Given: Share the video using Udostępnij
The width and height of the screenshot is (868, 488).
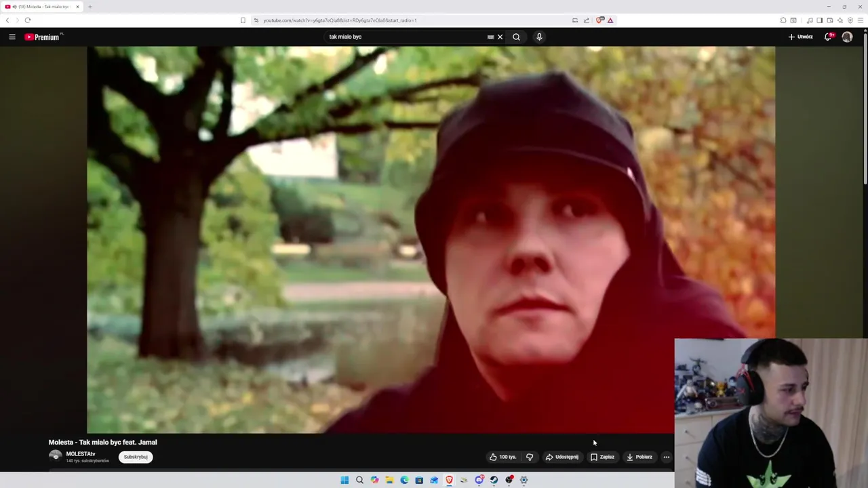Looking at the screenshot, I should tap(562, 457).
